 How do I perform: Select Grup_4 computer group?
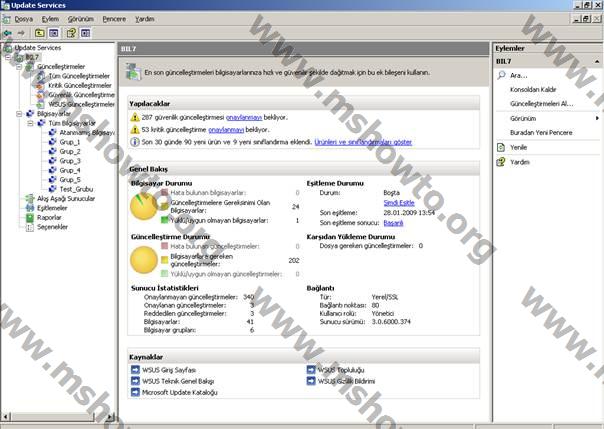(x=70, y=170)
